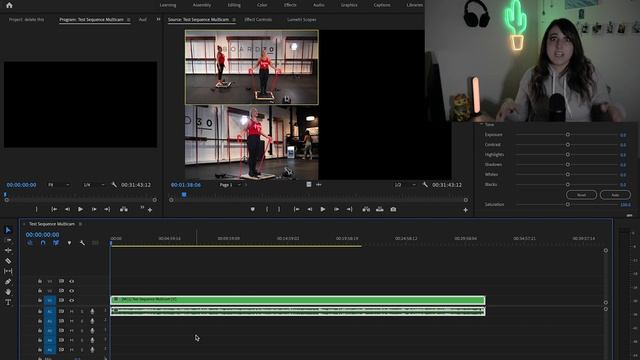Mute audio track A1
The width and height of the screenshot is (640, 360).
pyautogui.click(x=71, y=311)
